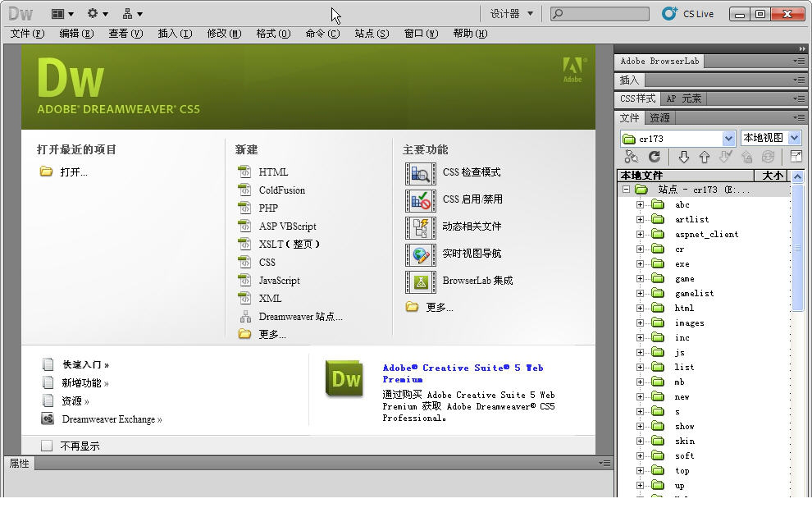
Task: Click the Synchronize files icon
Action: tap(768, 157)
